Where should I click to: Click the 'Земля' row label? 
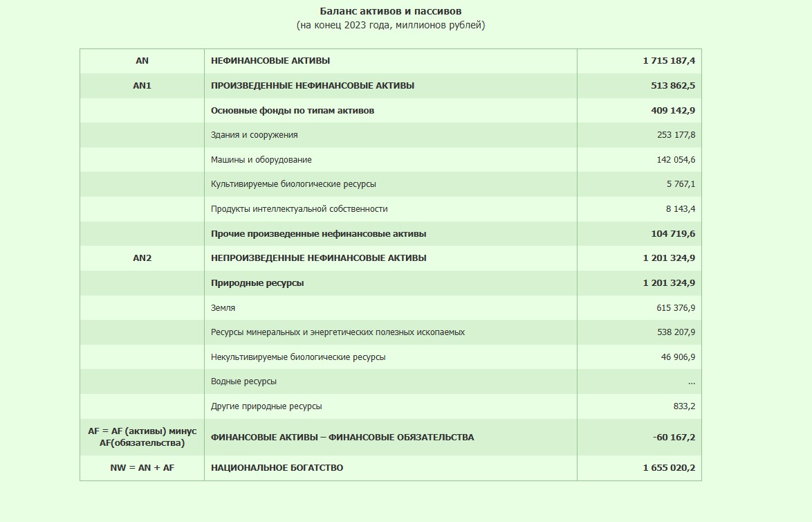[223, 308]
